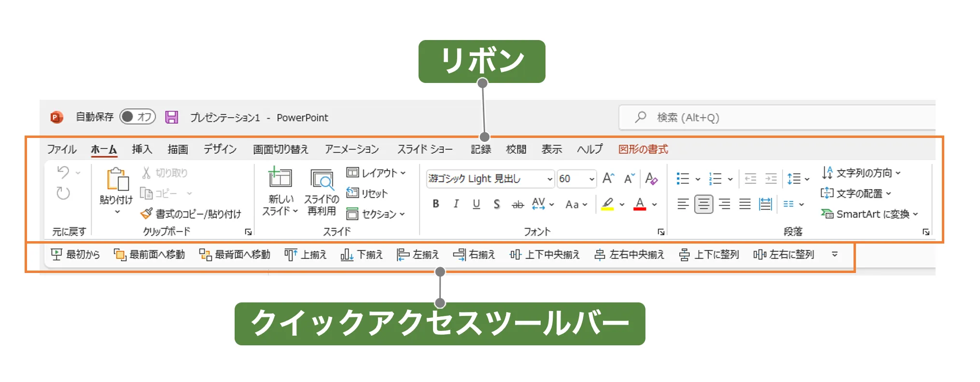980x382 pixels.
Task: Toggle Italic formatting
Action: coord(456,204)
